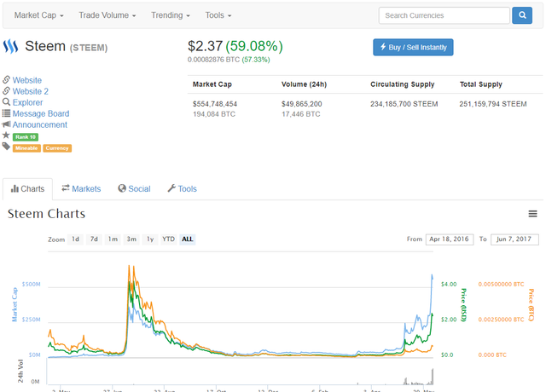Open the Trade Volume dropdown menu
This screenshot has height=392, width=546.
[107, 15]
